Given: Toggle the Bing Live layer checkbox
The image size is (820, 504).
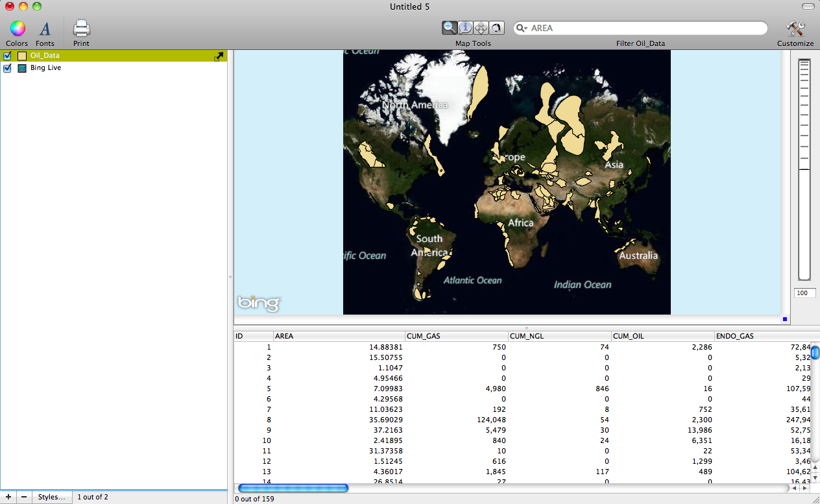Looking at the screenshot, I should coord(7,68).
